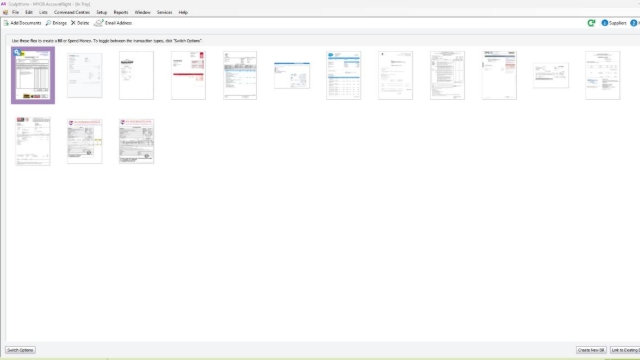Select the purple-highlighted invoice thumbnail
The width and height of the screenshot is (640, 360).
coord(33,76)
